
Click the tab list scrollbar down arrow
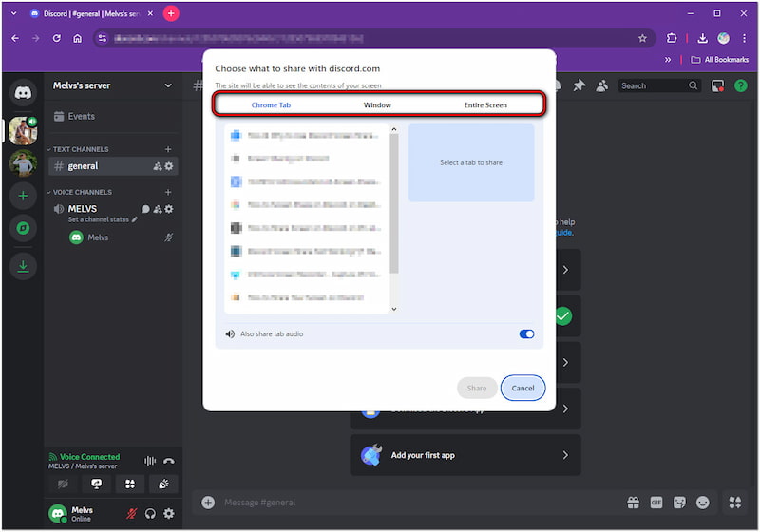(394, 309)
